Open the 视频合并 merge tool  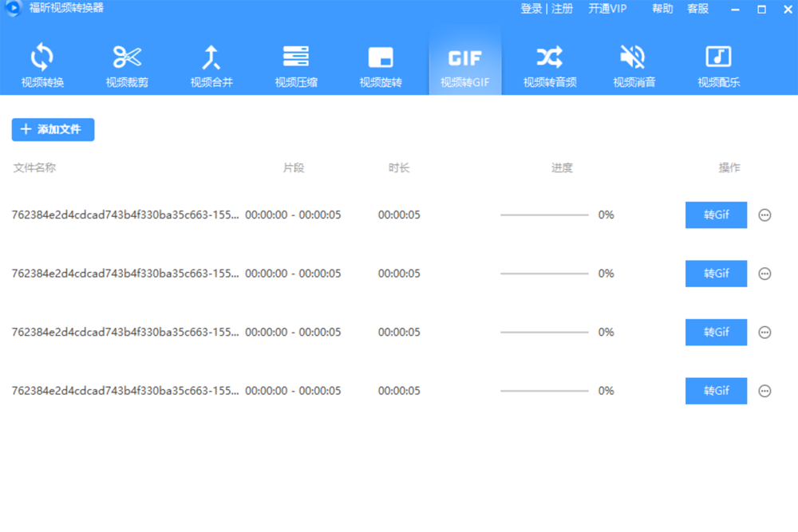[211, 65]
